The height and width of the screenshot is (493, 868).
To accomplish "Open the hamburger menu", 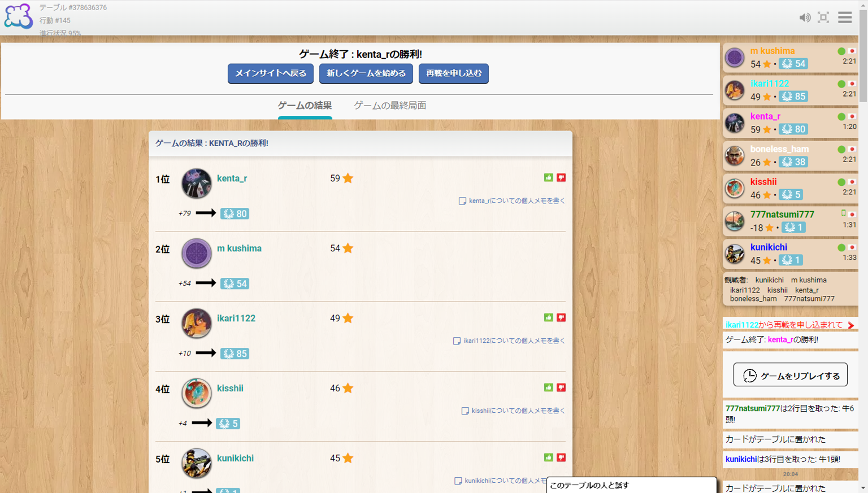I will tap(845, 18).
